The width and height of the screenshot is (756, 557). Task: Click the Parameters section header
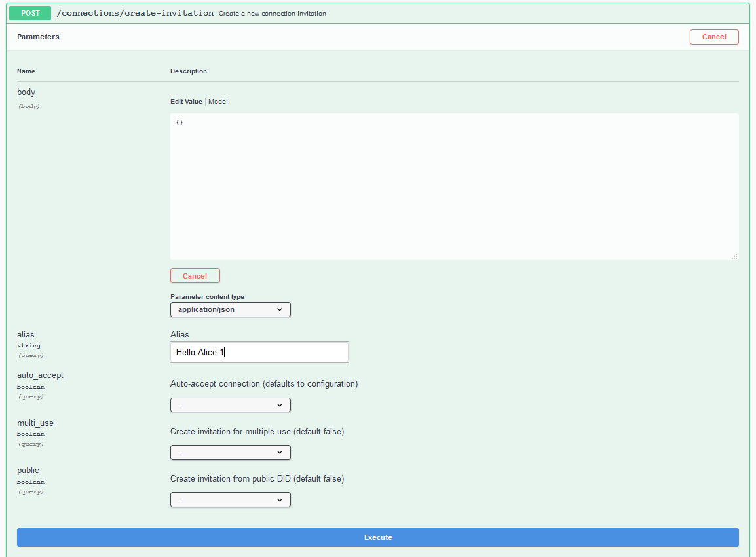coord(38,37)
